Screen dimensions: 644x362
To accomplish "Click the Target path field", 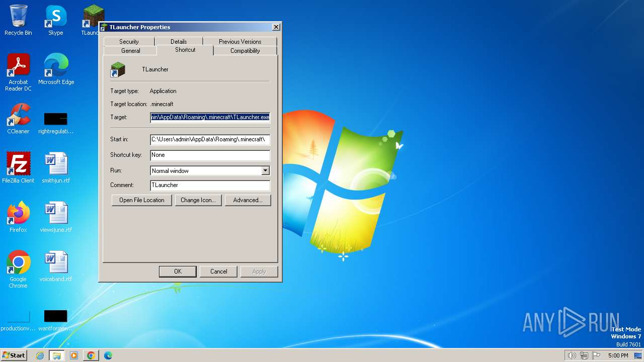I will pyautogui.click(x=210, y=117).
